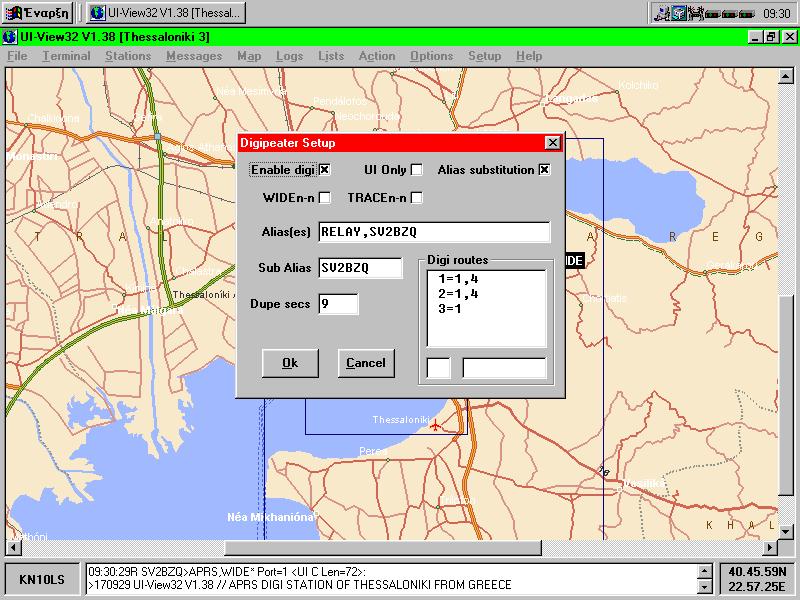Click the map's horizontal scrollbar left arrow

pos(13,547)
